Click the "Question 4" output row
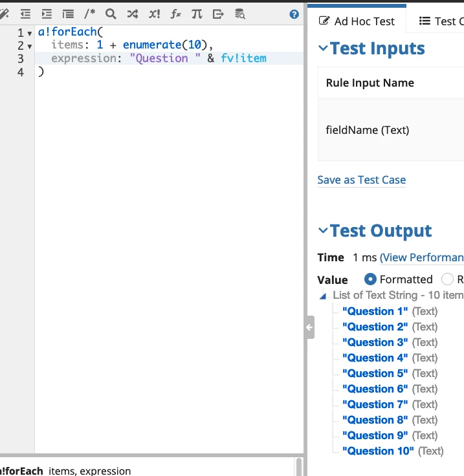The image size is (464, 476). 390,358
